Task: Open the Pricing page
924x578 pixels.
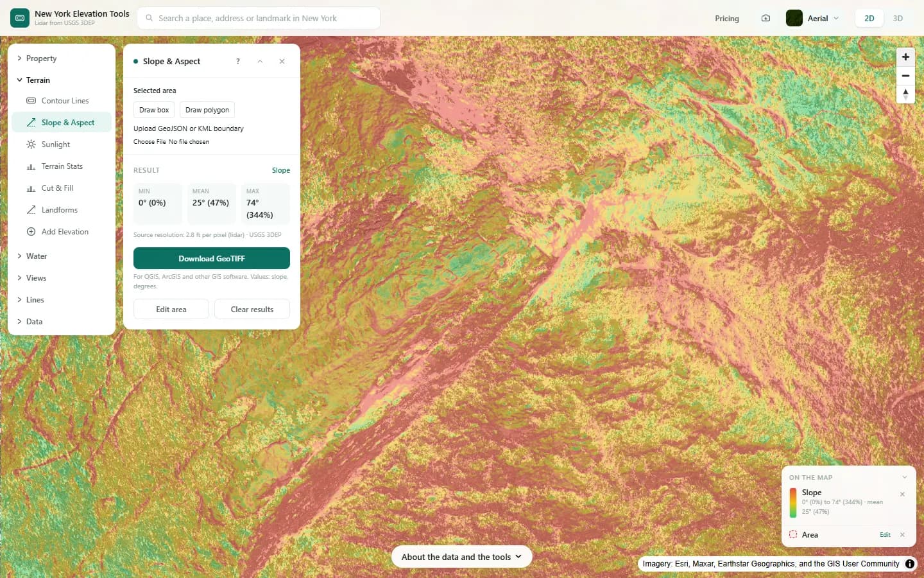Action: 727,19
